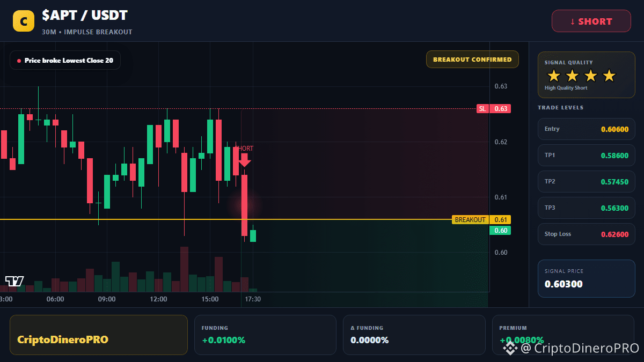Click the 09:00 time axis label
The width and height of the screenshot is (644, 362).
pyautogui.click(x=107, y=299)
